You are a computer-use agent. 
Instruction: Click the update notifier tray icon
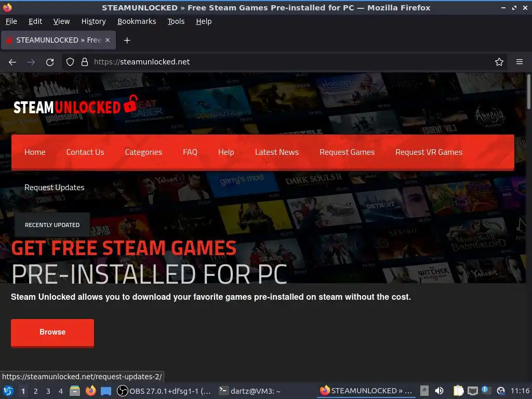coord(501,391)
